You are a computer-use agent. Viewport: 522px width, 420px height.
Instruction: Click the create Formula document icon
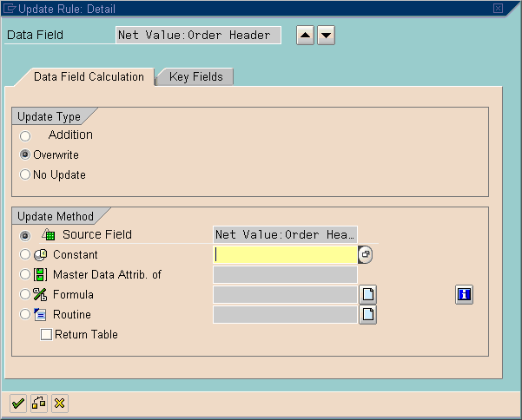click(368, 295)
